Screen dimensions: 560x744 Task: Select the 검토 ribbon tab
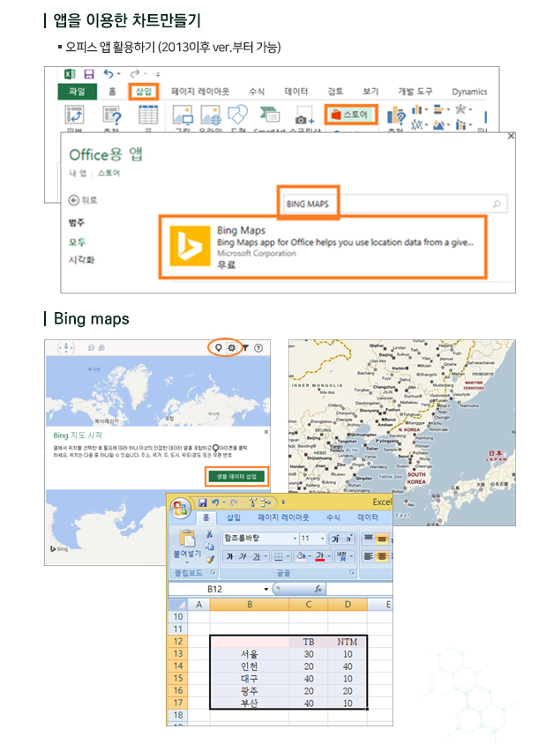335,91
